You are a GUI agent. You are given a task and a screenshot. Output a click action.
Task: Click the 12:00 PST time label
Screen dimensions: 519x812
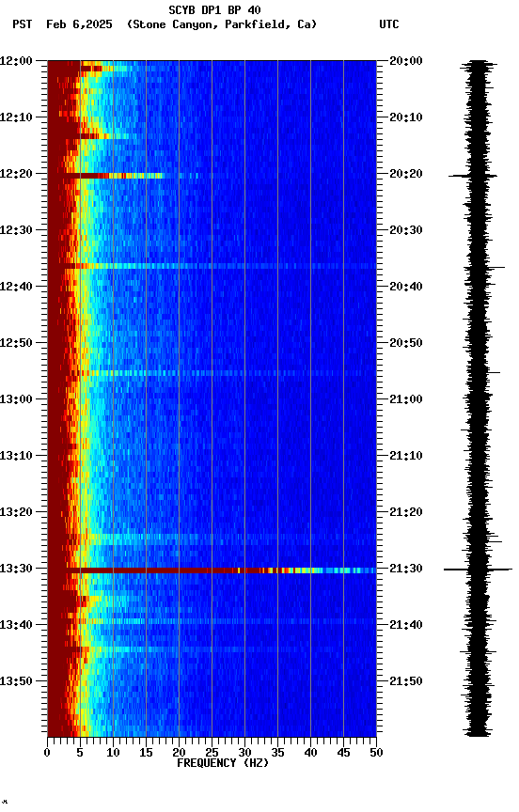coord(16,61)
